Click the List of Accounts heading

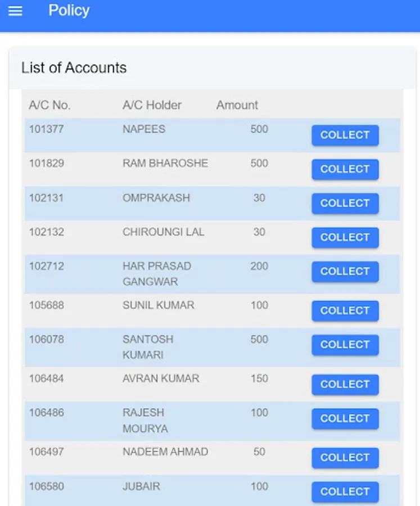(x=74, y=68)
